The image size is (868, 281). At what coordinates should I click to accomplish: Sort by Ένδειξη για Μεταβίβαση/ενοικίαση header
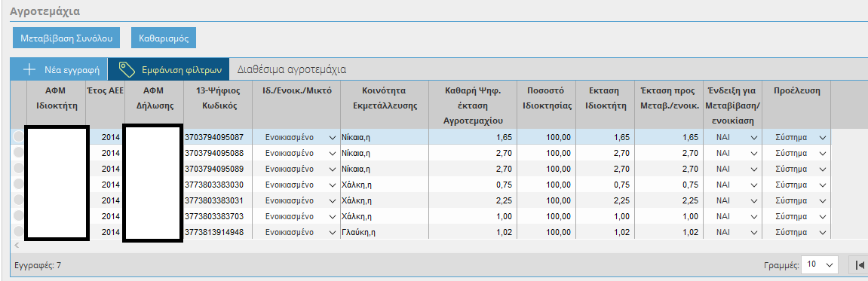pos(732,105)
